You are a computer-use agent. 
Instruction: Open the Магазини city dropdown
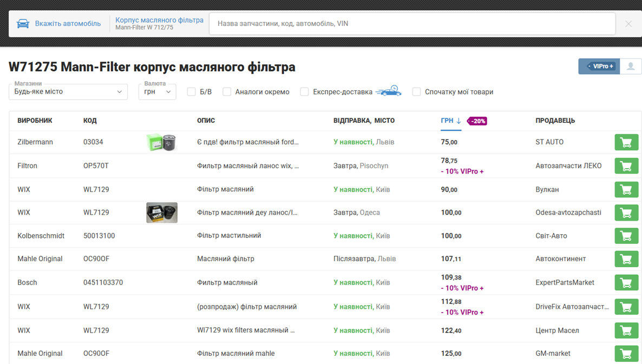pyautogui.click(x=68, y=91)
